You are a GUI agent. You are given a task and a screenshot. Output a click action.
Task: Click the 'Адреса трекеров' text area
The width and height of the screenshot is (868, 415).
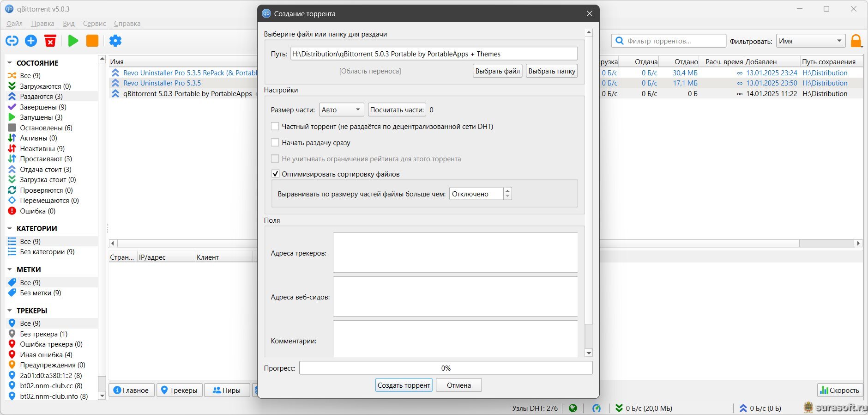[455, 253]
